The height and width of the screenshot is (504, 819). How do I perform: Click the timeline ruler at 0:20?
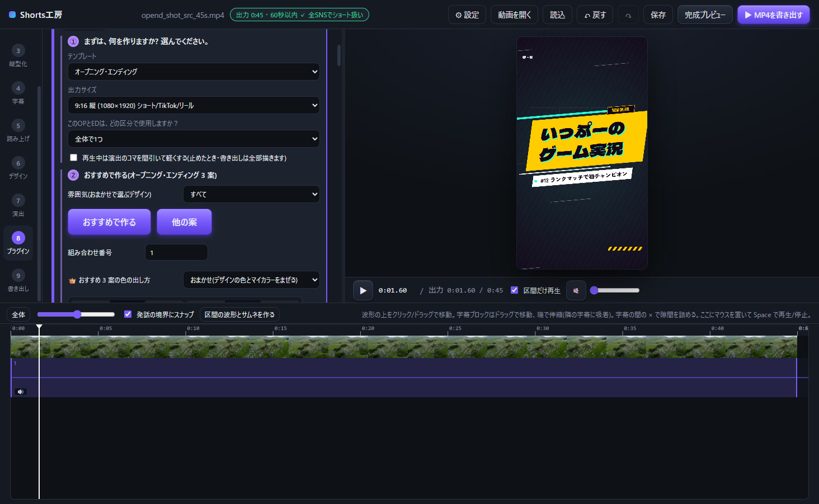360,329
